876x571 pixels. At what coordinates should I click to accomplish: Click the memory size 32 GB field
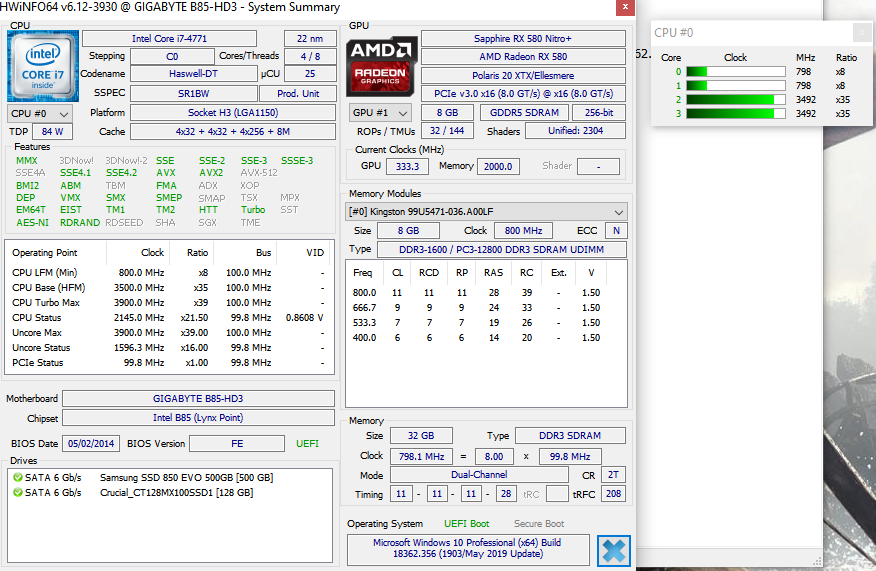(x=421, y=436)
